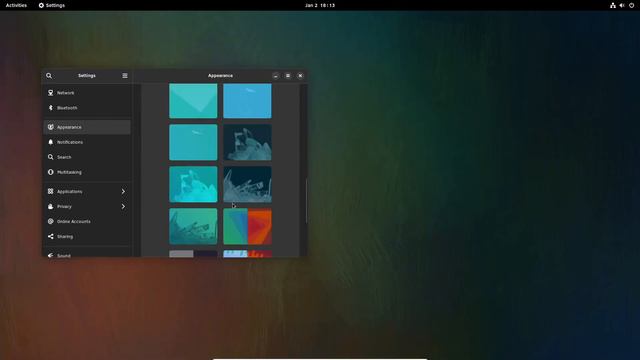640x360 pixels.
Task: Select the plain blue wallpaper with bird
Action: (x=247, y=101)
